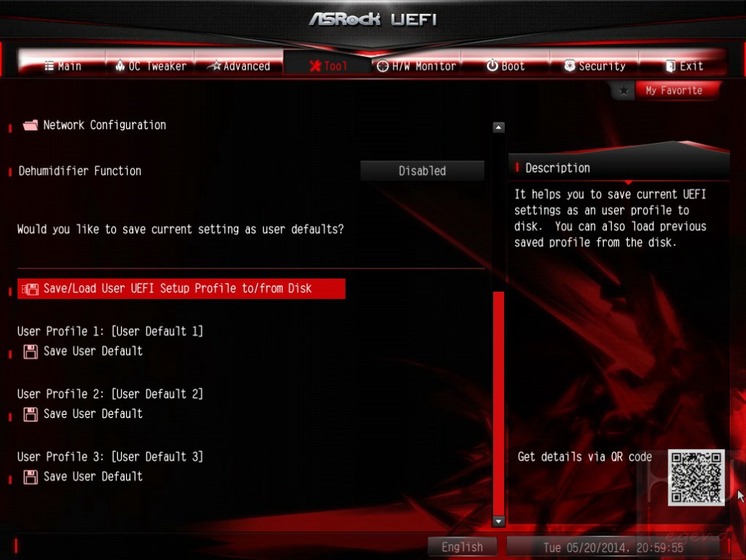Click the floppy icon under User Profile 3
Screen dimensions: 746x560
coord(31,476)
